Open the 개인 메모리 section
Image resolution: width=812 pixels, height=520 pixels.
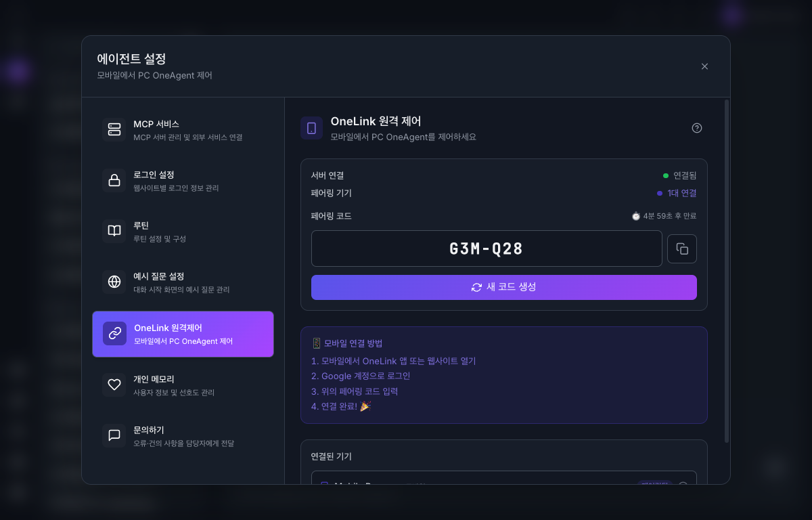pyautogui.click(x=183, y=385)
